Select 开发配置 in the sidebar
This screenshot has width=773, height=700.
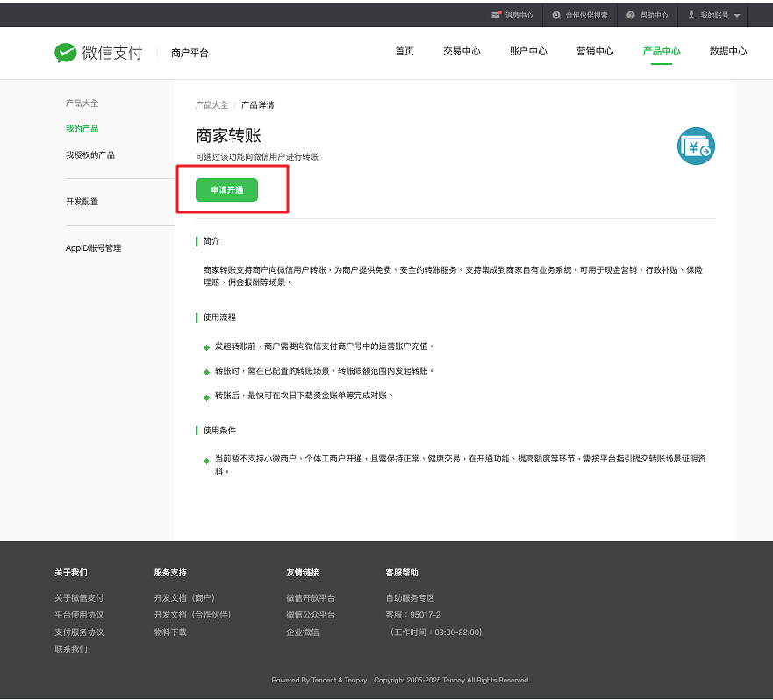click(82, 202)
